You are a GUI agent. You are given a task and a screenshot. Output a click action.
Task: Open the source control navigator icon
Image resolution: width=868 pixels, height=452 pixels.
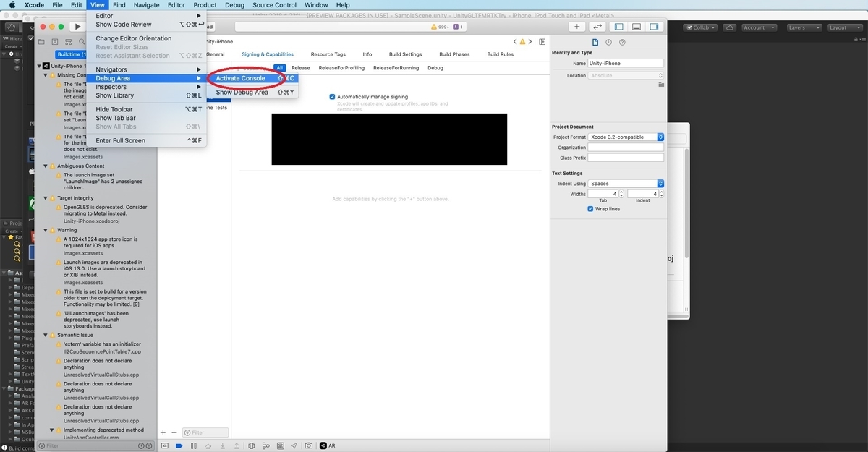[54, 42]
